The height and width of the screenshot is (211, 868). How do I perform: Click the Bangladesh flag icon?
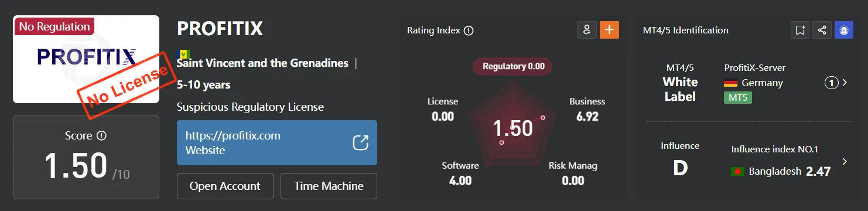pos(737,172)
